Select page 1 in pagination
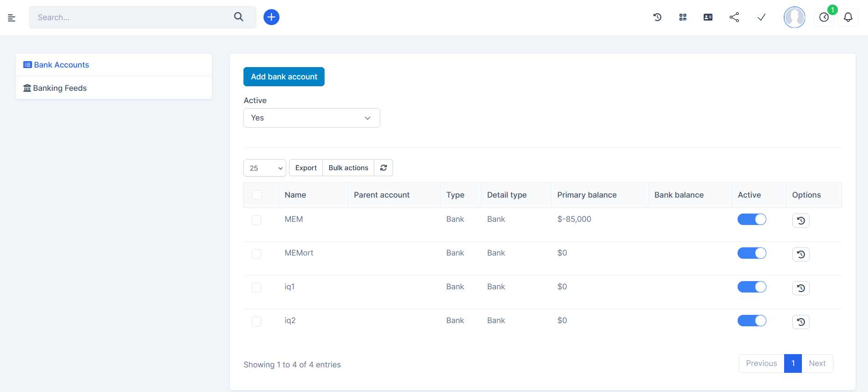868x392 pixels. tap(793, 364)
